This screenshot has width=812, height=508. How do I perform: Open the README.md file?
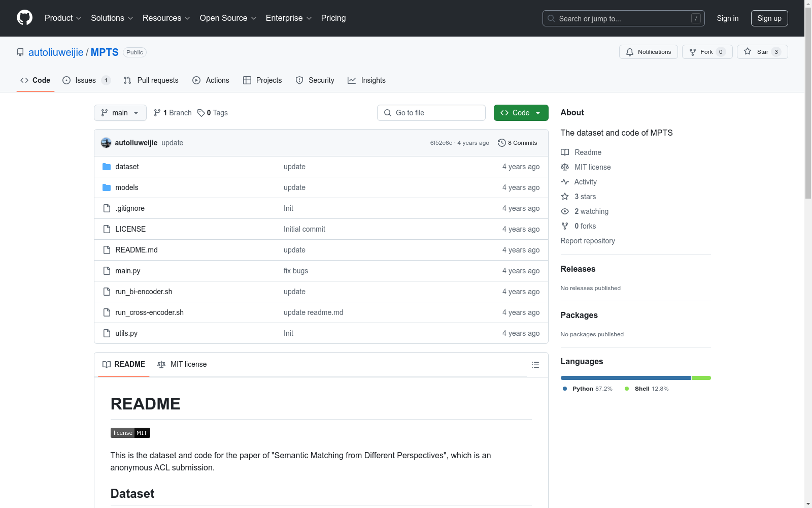click(137, 250)
